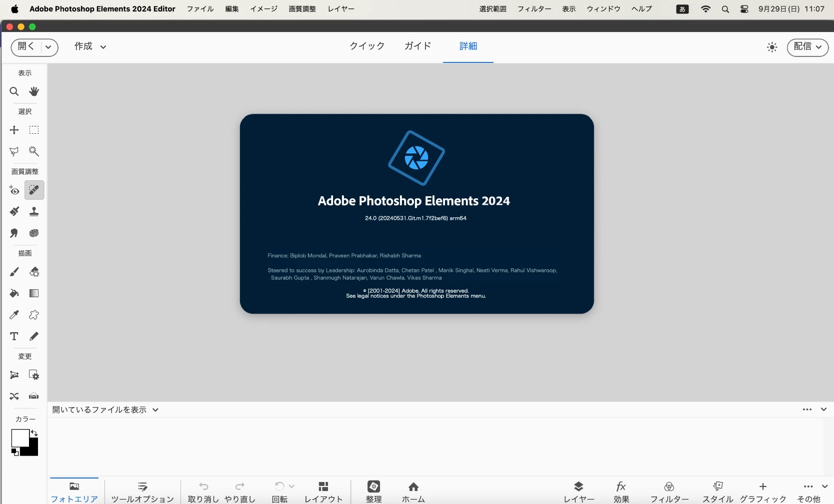Select the Zoom tool
Screen dimensions: 834x504
(14, 91)
